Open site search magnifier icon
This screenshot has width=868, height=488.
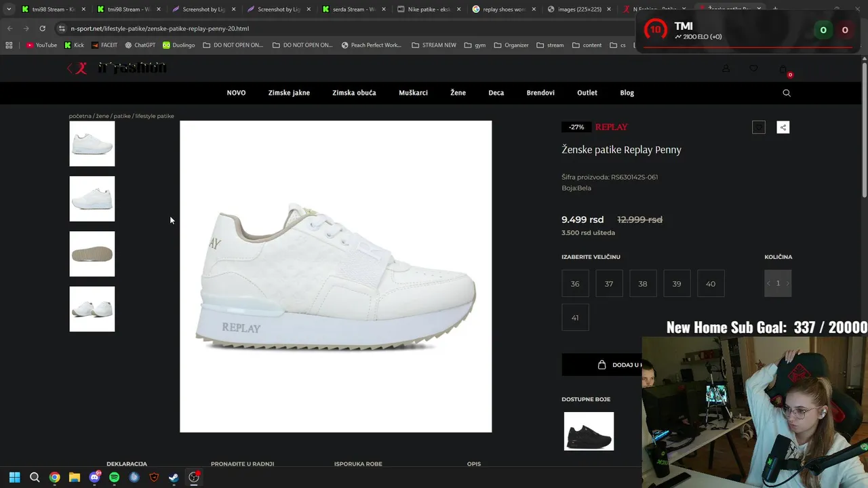pyautogui.click(x=787, y=93)
